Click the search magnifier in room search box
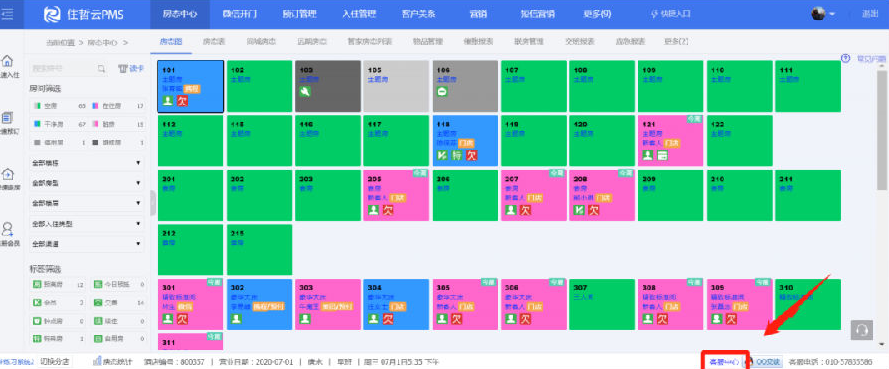889x369 pixels. click(x=101, y=69)
